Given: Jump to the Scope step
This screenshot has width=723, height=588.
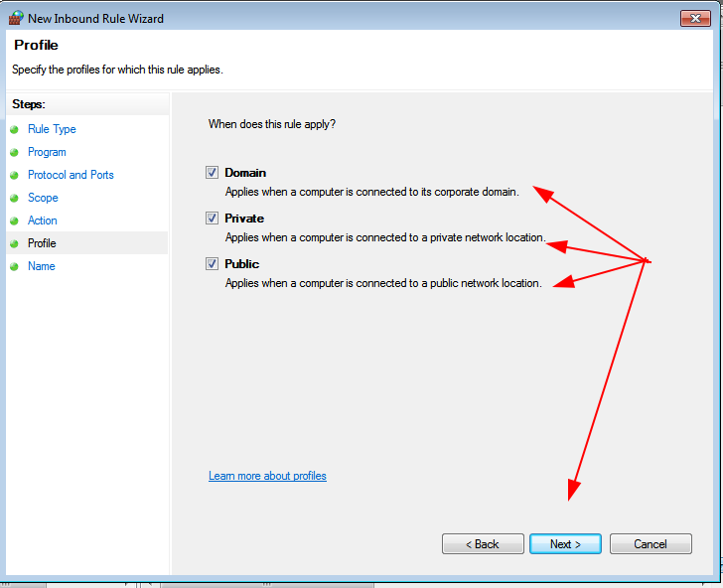Looking at the screenshot, I should click(43, 198).
